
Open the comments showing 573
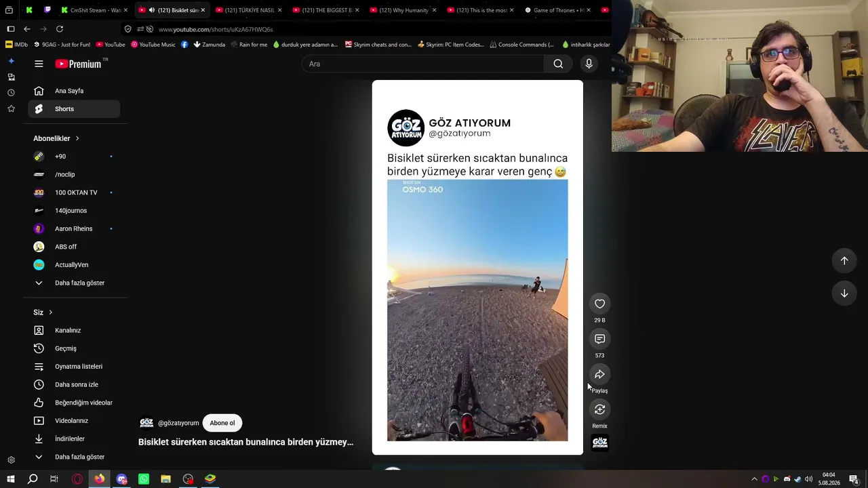pos(599,339)
